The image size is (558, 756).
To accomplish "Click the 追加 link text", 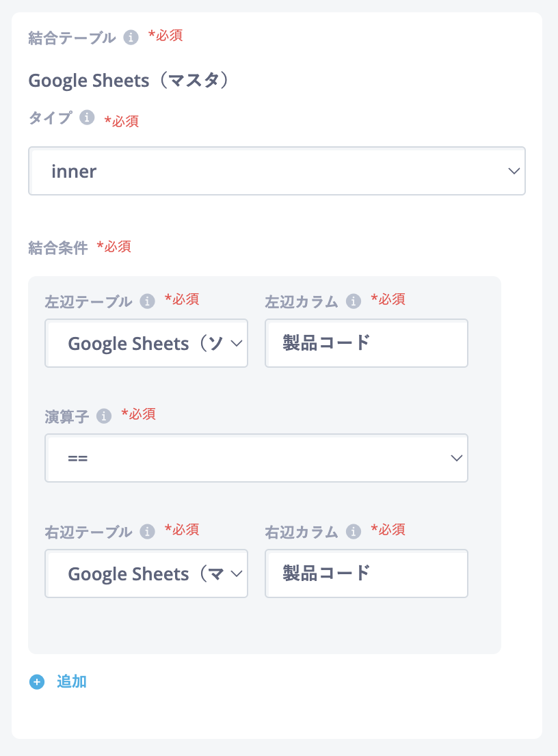I will click(71, 681).
